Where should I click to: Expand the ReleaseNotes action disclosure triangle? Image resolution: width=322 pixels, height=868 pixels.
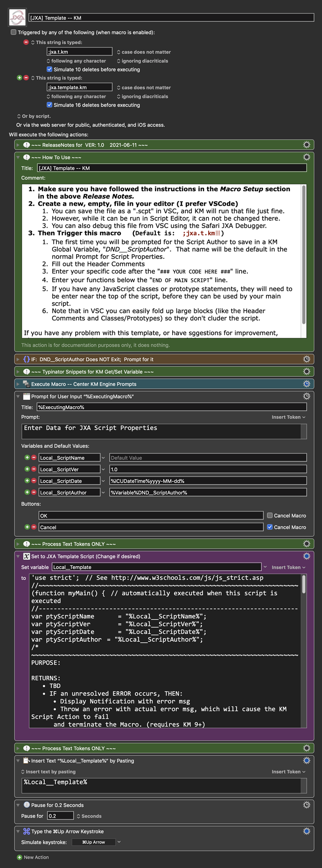click(18, 145)
